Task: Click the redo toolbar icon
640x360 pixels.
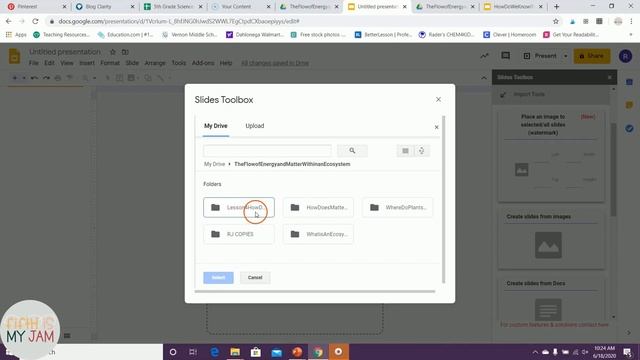Action: tap(46, 78)
